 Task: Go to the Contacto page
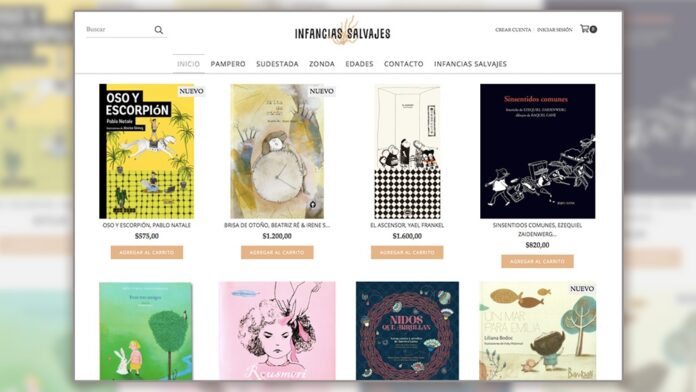[403, 64]
